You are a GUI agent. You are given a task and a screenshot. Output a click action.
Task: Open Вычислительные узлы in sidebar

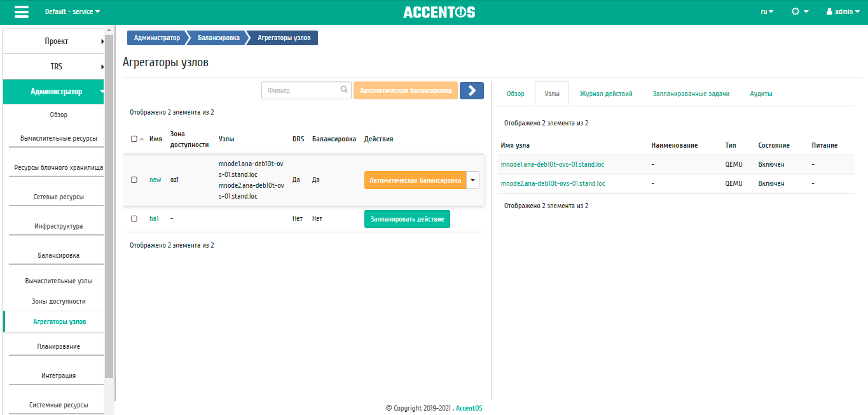point(59,281)
